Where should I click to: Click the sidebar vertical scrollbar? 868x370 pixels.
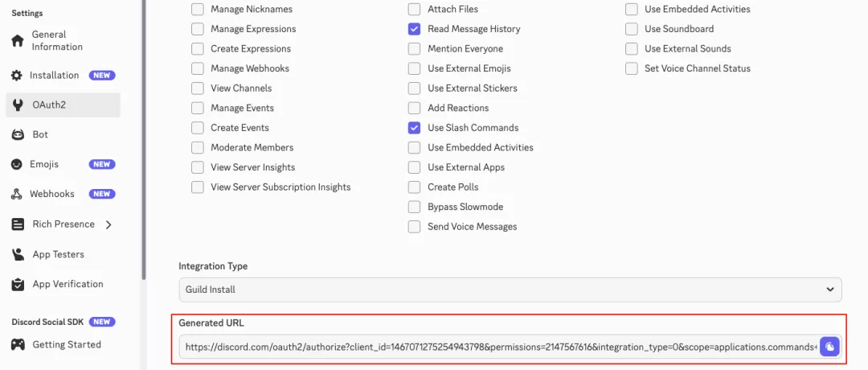point(144,138)
